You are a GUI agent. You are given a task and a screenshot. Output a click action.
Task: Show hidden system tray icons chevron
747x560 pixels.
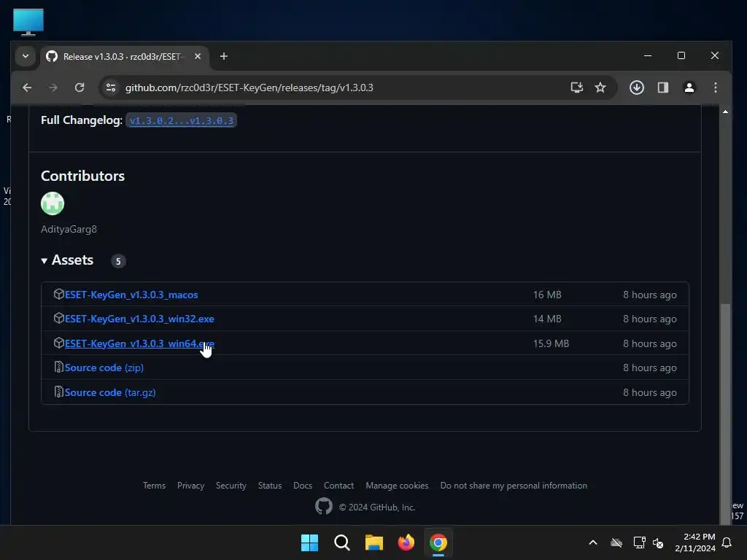tap(593, 542)
